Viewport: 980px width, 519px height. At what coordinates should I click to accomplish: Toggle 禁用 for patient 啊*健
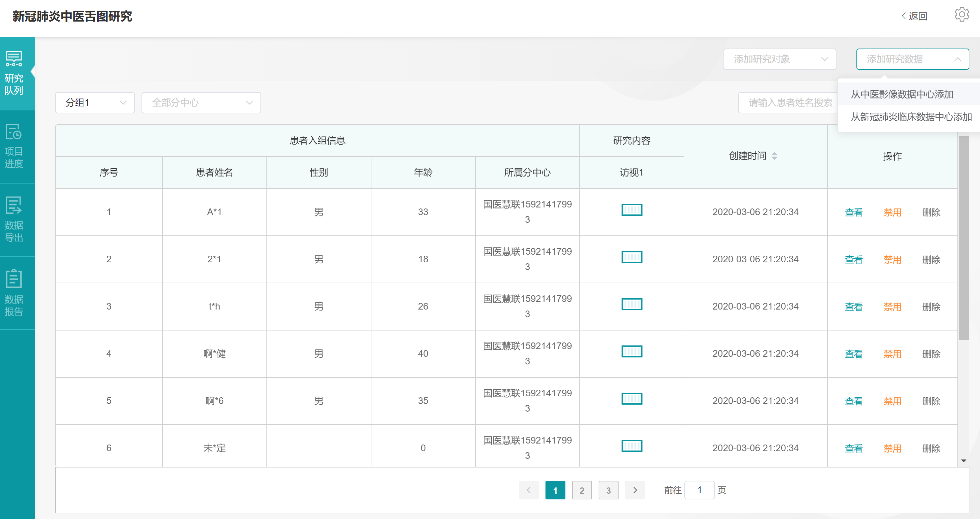892,354
